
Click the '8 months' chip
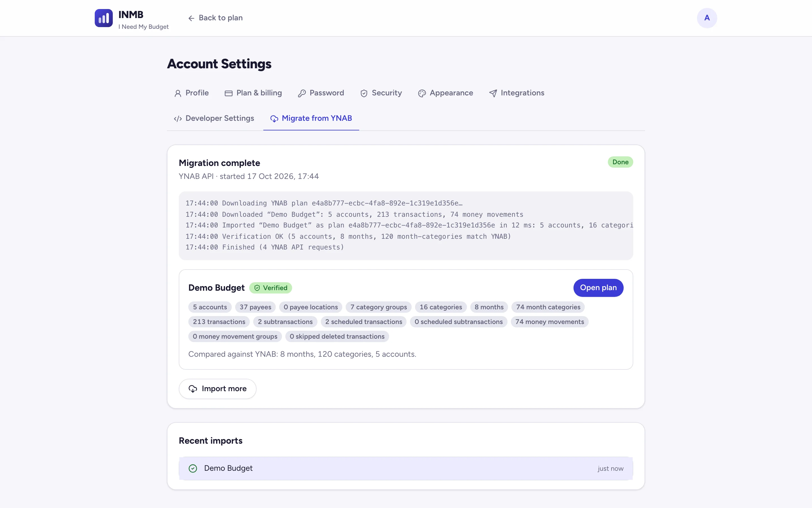489,307
